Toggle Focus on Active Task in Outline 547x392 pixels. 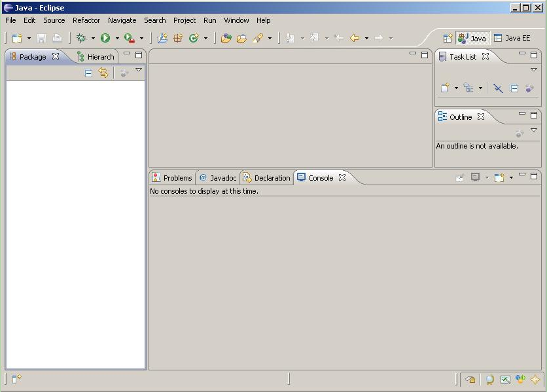point(520,134)
